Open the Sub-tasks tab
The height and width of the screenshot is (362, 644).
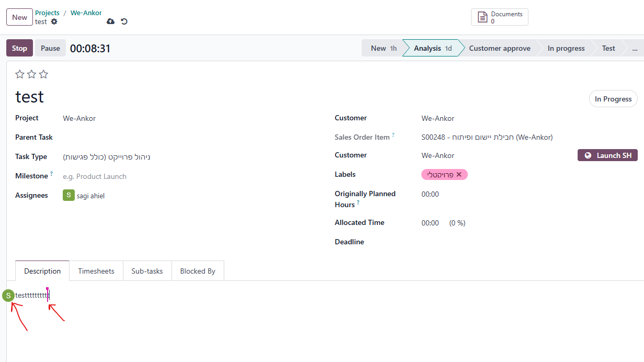point(147,271)
